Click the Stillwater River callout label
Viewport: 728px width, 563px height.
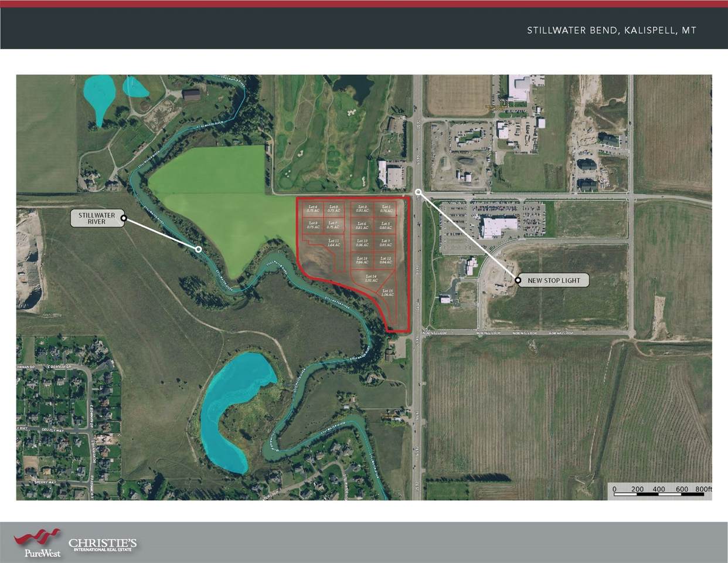[97, 219]
